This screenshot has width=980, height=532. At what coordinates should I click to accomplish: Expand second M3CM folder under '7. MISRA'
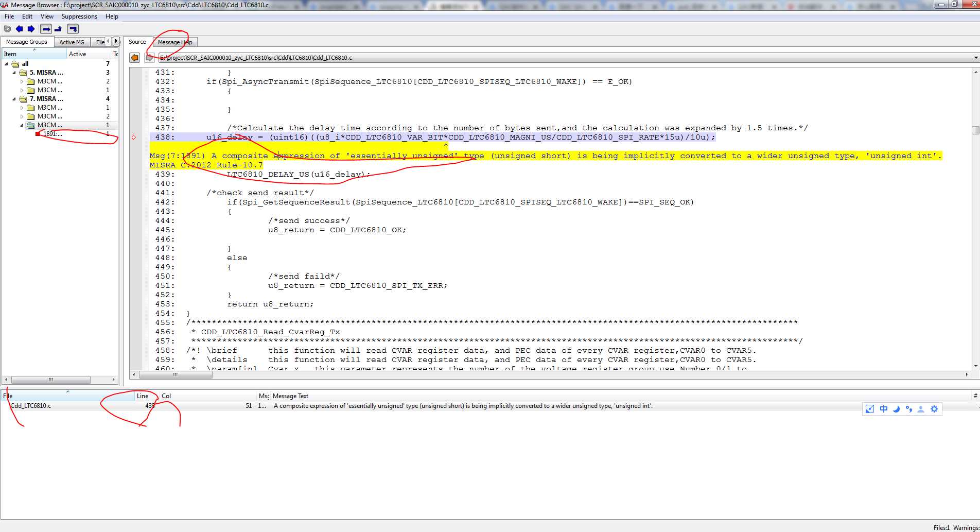[22, 116]
